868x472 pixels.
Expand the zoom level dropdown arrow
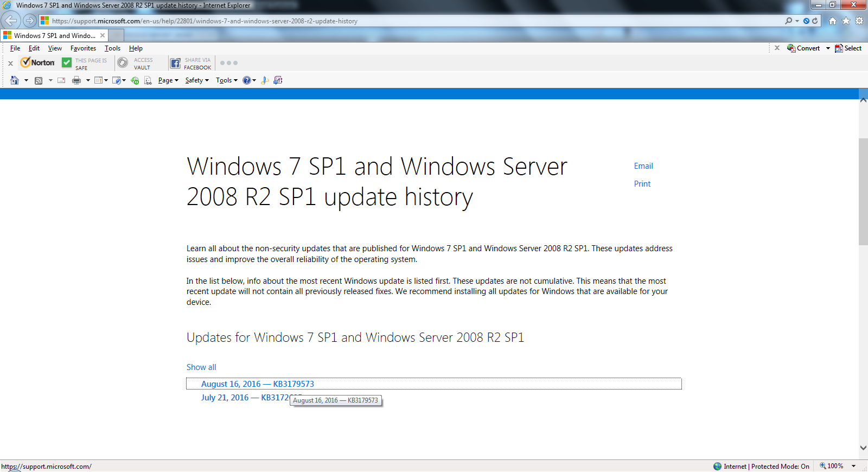coord(853,466)
